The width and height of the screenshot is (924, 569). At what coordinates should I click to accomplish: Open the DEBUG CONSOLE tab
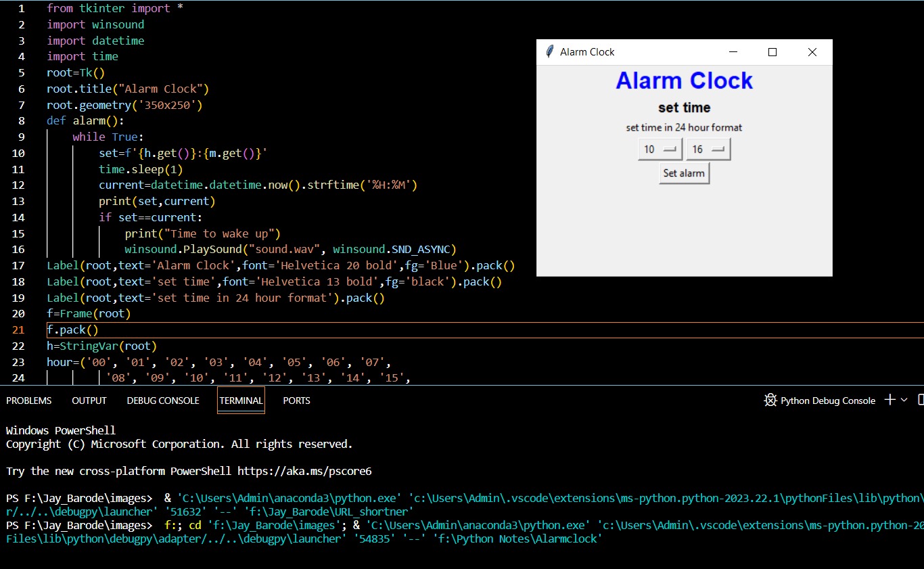(163, 401)
